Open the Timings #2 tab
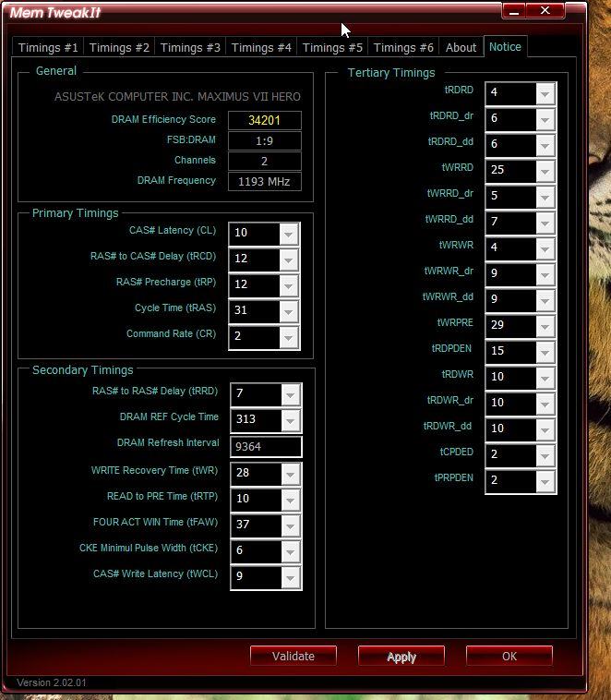The width and height of the screenshot is (611, 700). (119, 47)
